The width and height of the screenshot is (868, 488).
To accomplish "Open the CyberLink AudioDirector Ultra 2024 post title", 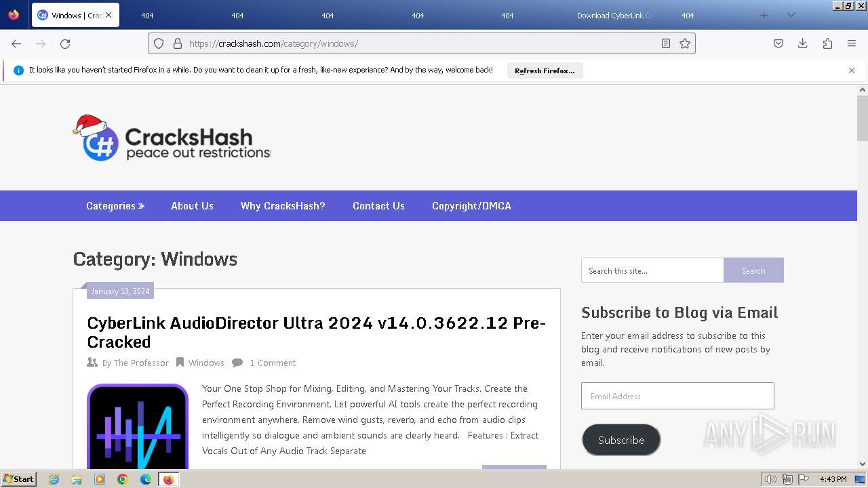I will 317,332.
